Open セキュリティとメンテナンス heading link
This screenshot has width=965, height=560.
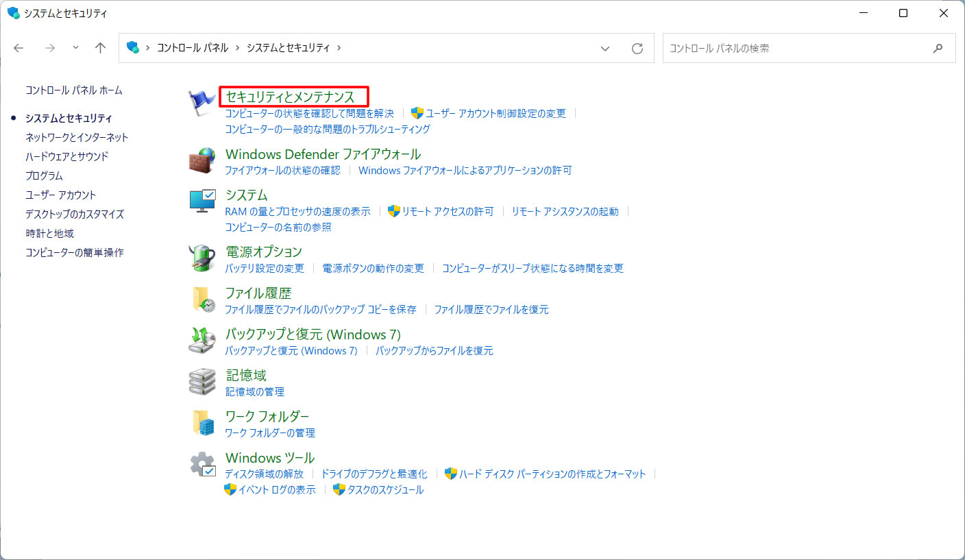click(x=291, y=97)
